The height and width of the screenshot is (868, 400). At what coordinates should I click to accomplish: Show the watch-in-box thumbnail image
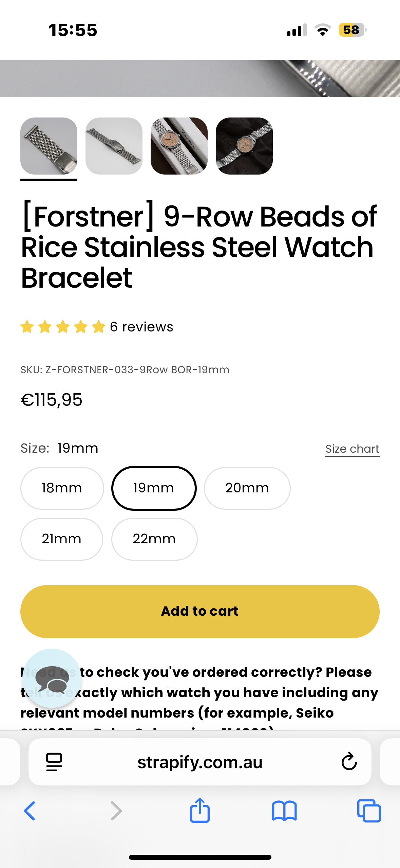tap(179, 146)
